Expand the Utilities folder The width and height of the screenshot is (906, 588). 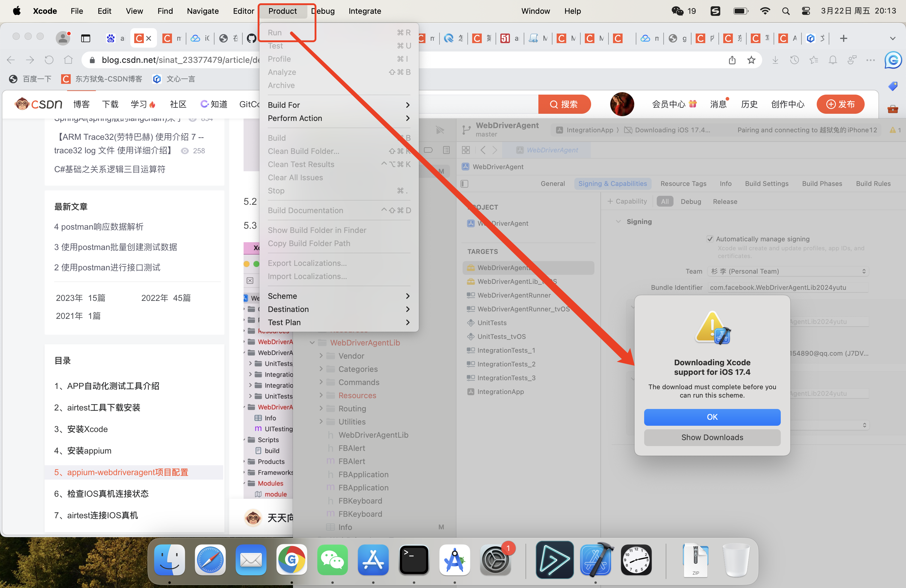tap(321, 422)
